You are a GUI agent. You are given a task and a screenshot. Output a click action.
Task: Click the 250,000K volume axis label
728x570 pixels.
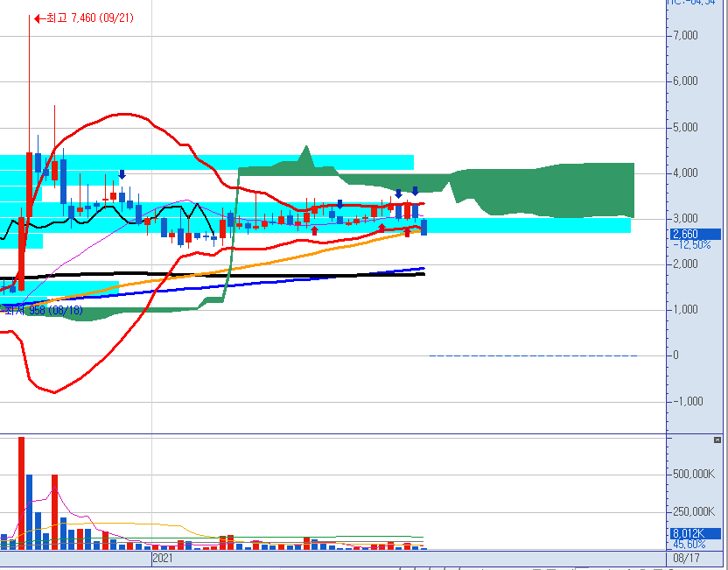click(694, 512)
